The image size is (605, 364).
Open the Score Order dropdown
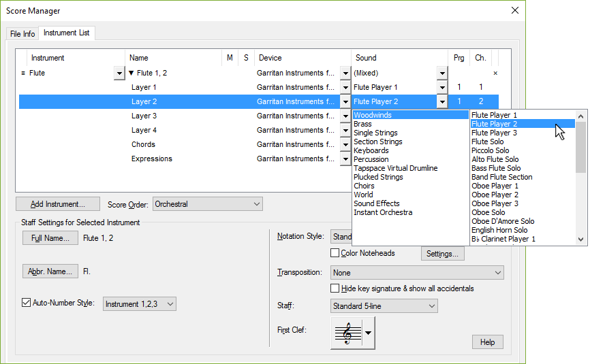208,204
